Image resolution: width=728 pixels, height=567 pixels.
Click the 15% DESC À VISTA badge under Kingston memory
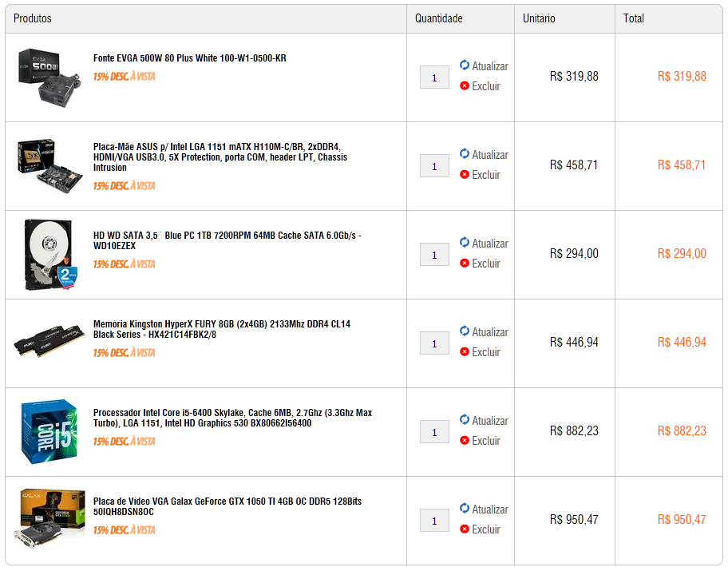tap(124, 353)
